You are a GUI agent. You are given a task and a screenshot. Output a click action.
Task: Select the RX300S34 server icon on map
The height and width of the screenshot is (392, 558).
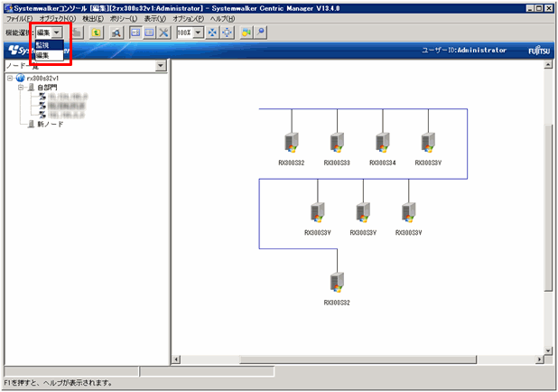[x=383, y=143]
